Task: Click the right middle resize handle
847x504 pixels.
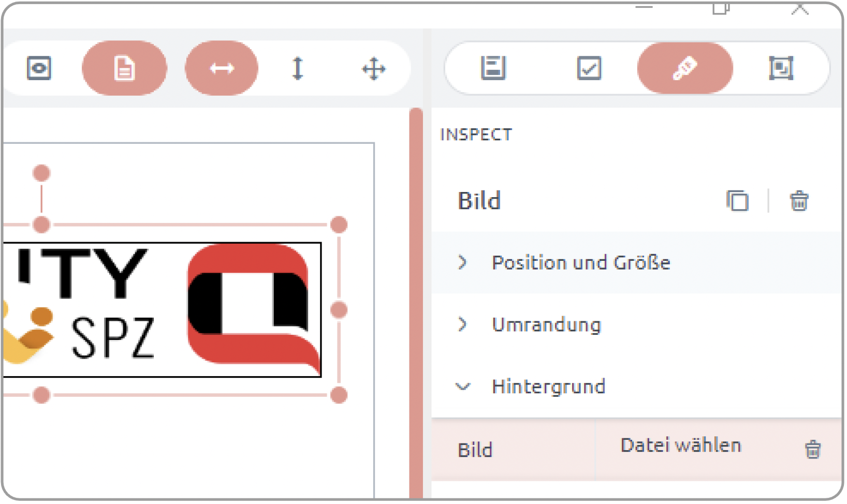Action: (x=339, y=310)
